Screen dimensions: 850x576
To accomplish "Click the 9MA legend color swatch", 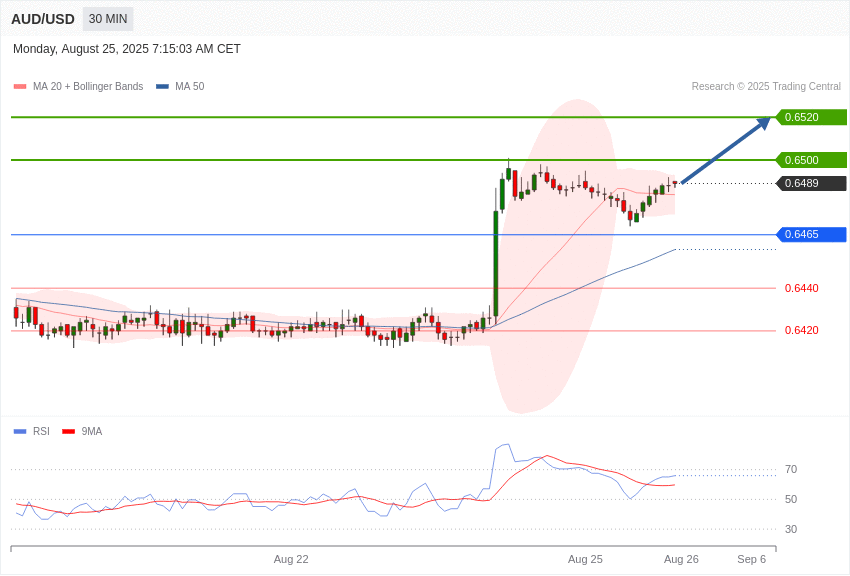I will pyautogui.click(x=69, y=432).
